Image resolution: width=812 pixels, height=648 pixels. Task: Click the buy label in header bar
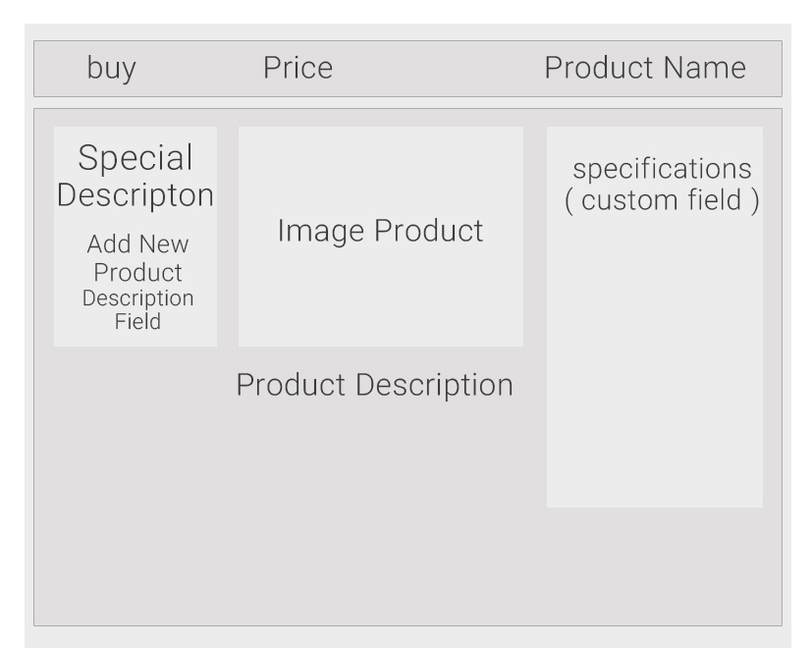pyautogui.click(x=111, y=69)
